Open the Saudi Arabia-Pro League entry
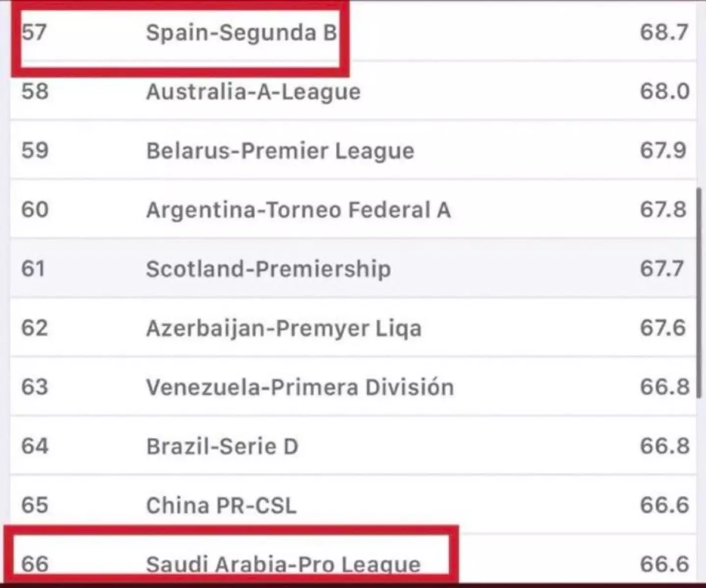 click(x=283, y=564)
